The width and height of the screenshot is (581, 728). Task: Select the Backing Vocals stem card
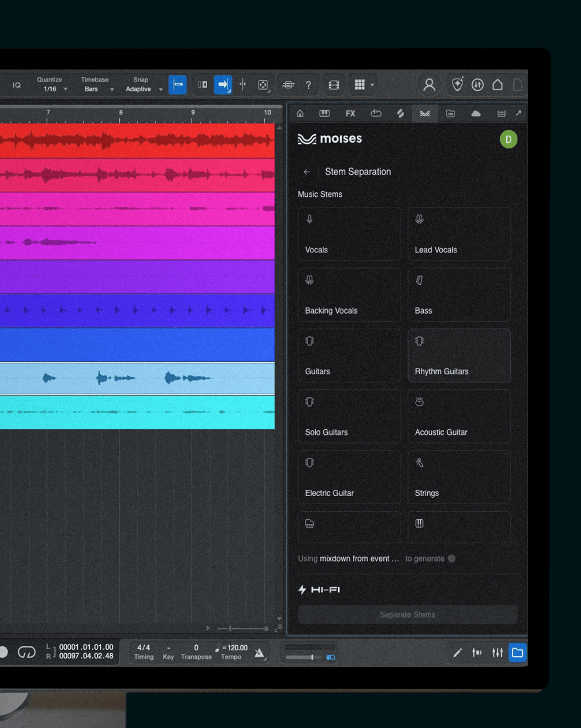click(x=349, y=295)
